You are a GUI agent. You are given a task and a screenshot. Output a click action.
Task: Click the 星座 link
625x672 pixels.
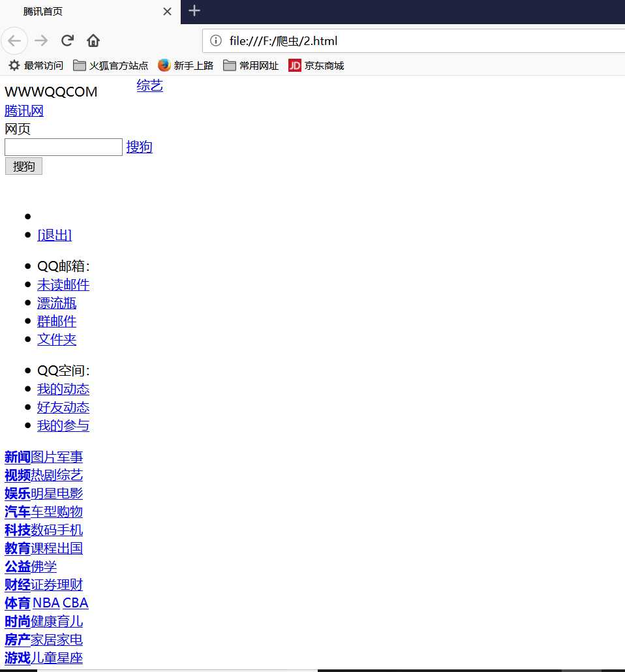(x=70, y=658)
